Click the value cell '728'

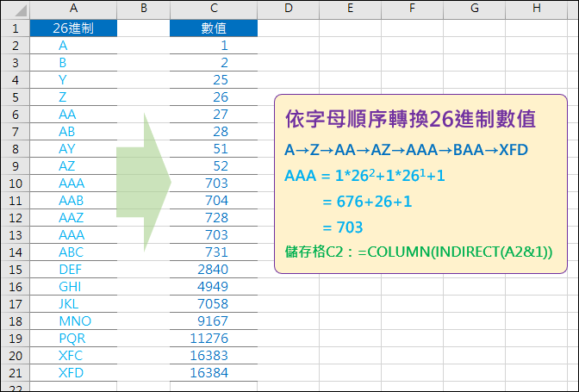(x=214, y=218)
